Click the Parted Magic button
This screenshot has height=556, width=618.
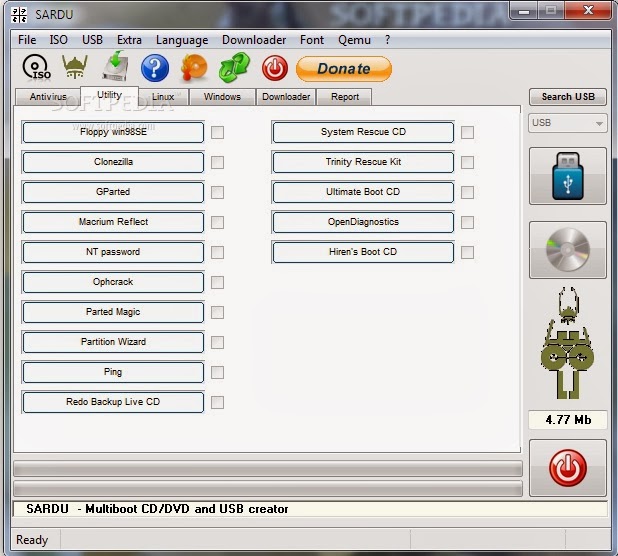[x=113, y=312]
